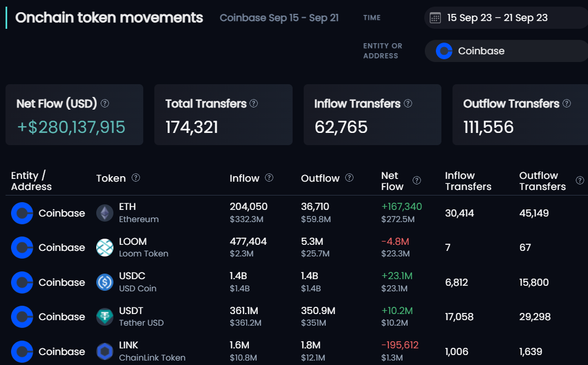This screenshot has height=365, width=588.
Task: Click the 477,404 LOOM inflow cell
Action: [x=248, y=241]
